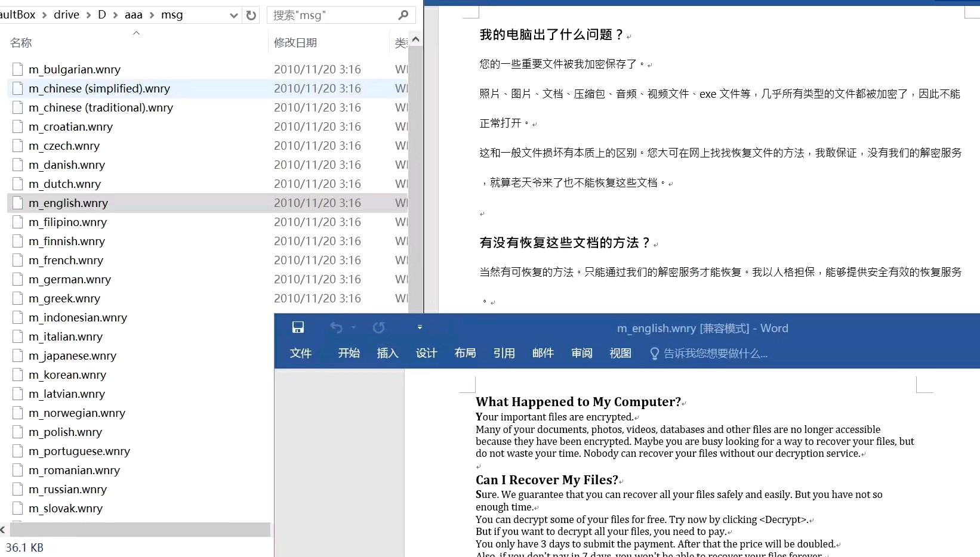The image size is (980, 557).
Task: Select file m_norwegian.wnry
Action: 76,413
